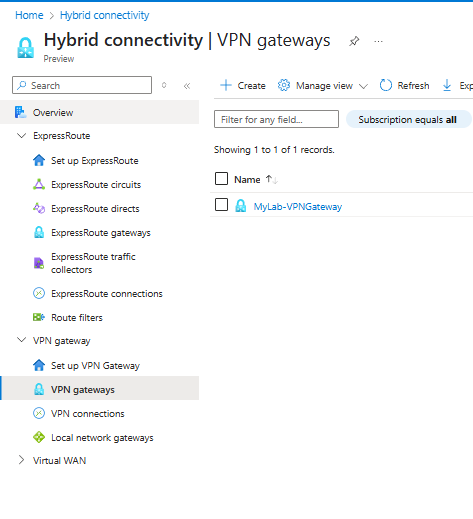Click the Route filters icon in the sidebar

39,317
